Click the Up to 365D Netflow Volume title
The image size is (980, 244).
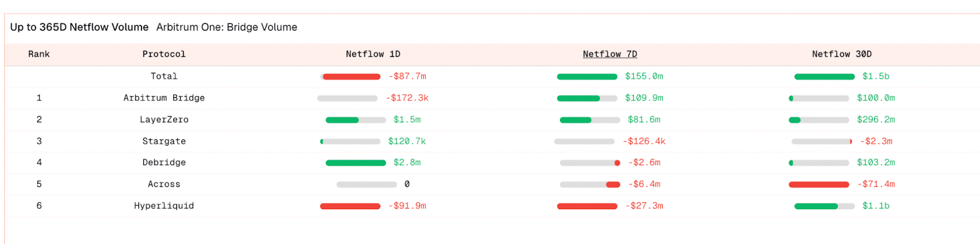point(79,27)
